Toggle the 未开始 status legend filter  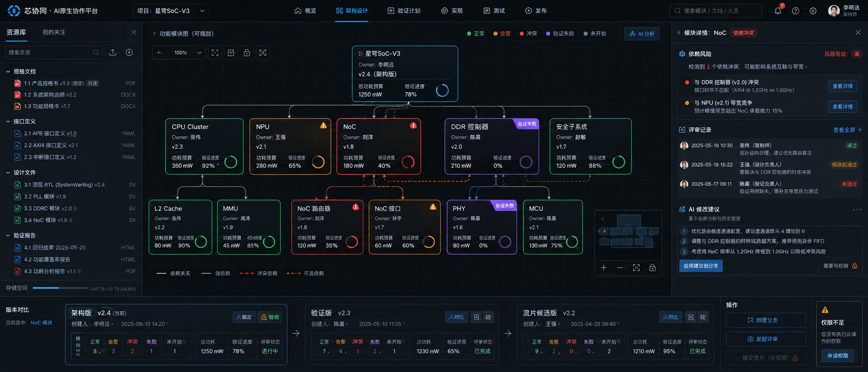(595, 34)
